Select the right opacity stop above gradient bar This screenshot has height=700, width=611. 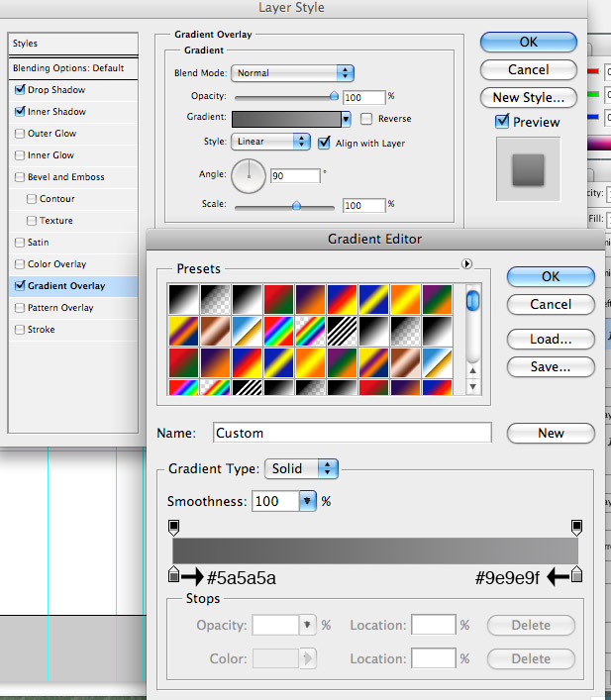[576, 528]
